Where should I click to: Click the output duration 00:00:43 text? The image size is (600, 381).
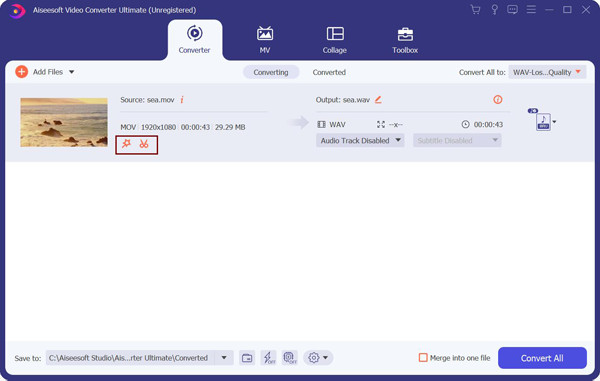pyautogui.click(x=488, y=125)
